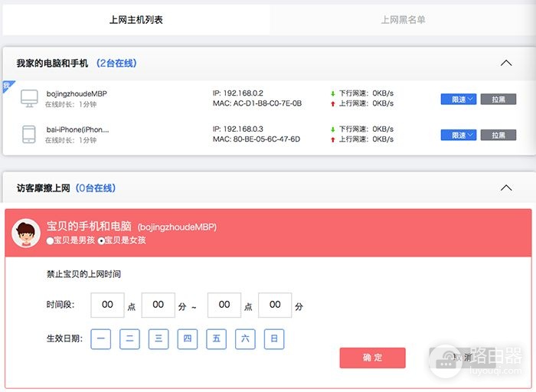Toggle Thursday (四) effective day

point(188,338)
